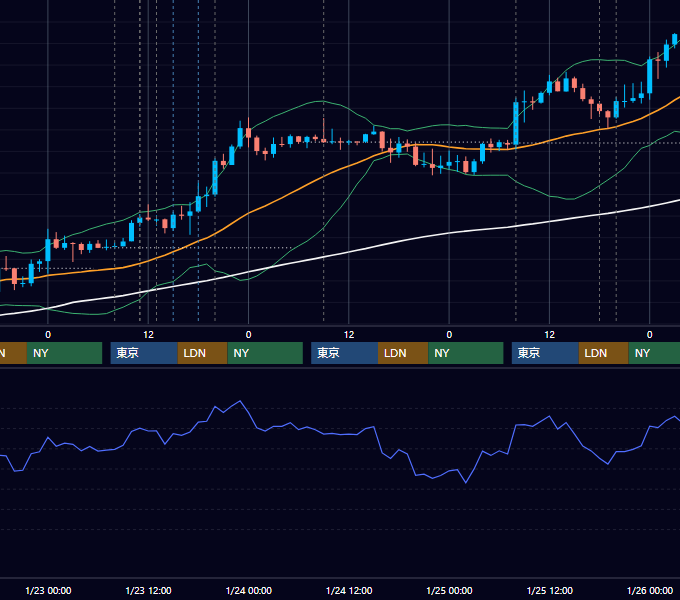The height and width of the screenshot is (600, 680).
Task: Click the leftmost green NY session block
Action: point(64,353)
